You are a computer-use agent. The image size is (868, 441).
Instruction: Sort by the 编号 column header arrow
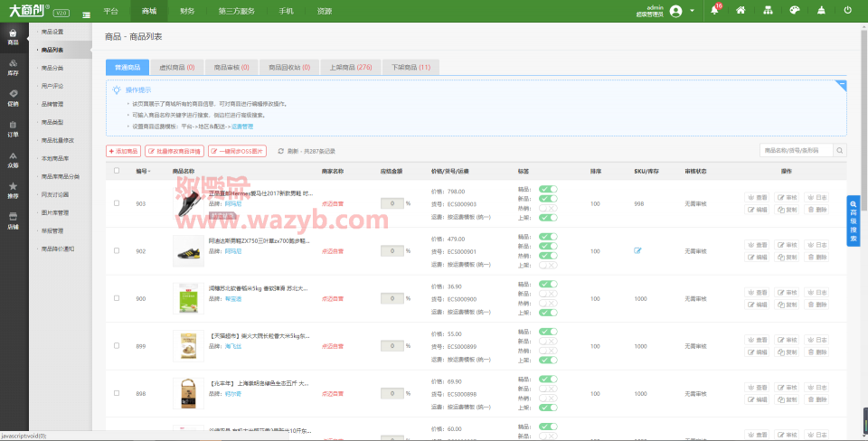coord(149,172)
